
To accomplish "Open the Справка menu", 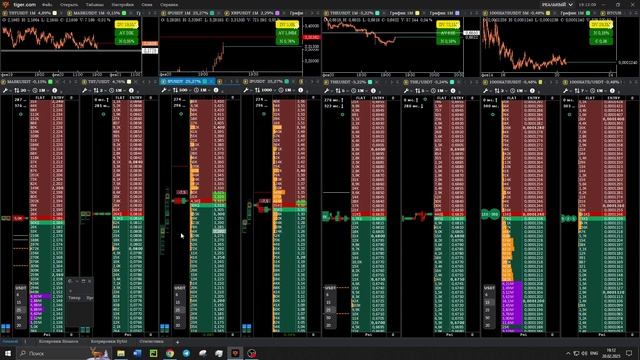I will [169, 4].
